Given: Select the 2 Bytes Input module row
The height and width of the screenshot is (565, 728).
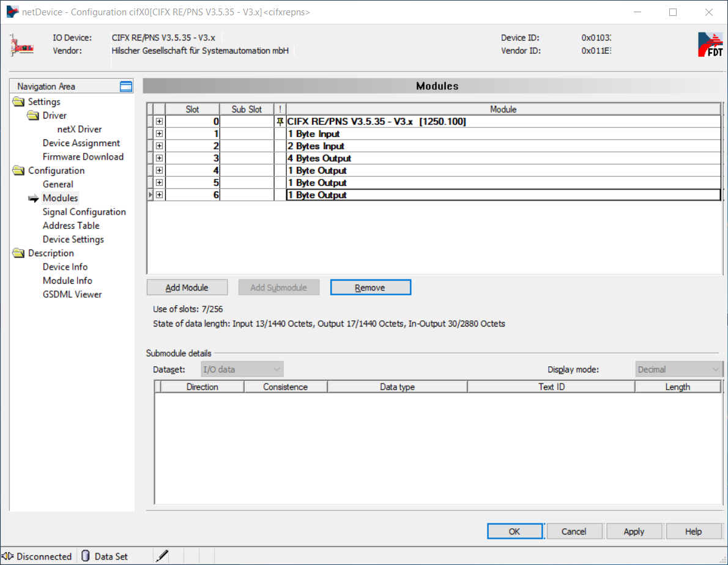Looking at the screenshot, I should tap(316, 146).
